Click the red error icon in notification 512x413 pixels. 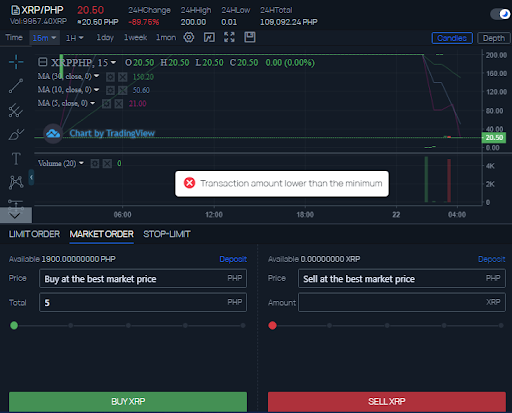[x=189, y=183]
